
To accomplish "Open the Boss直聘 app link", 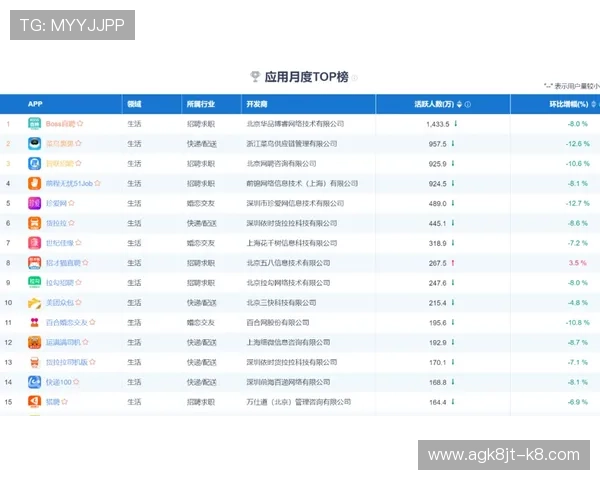I will point(60,124).
